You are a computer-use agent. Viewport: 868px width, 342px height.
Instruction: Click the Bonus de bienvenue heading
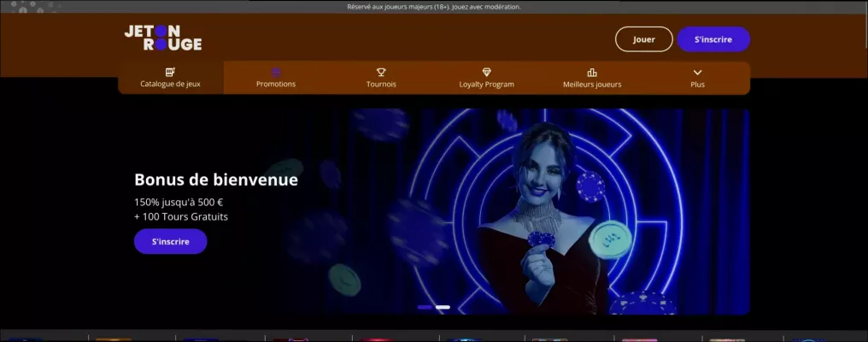click(216, 180)
